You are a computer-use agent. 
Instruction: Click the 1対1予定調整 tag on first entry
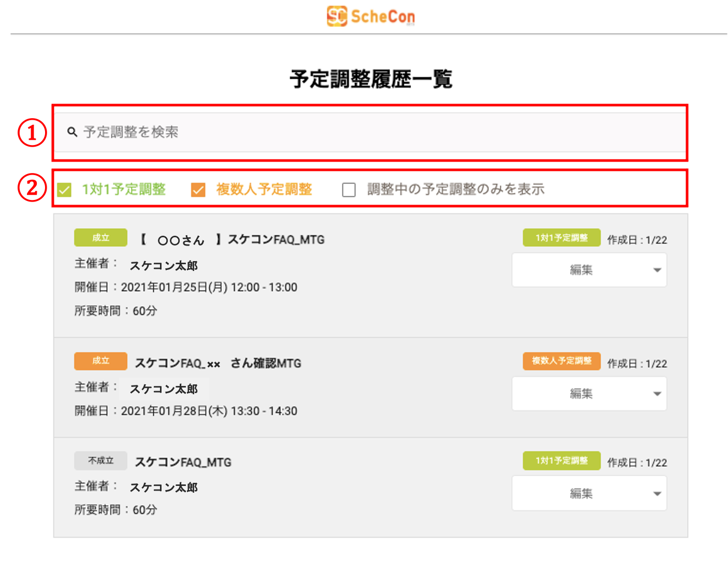pyautogui.click(x=561, y=238)
